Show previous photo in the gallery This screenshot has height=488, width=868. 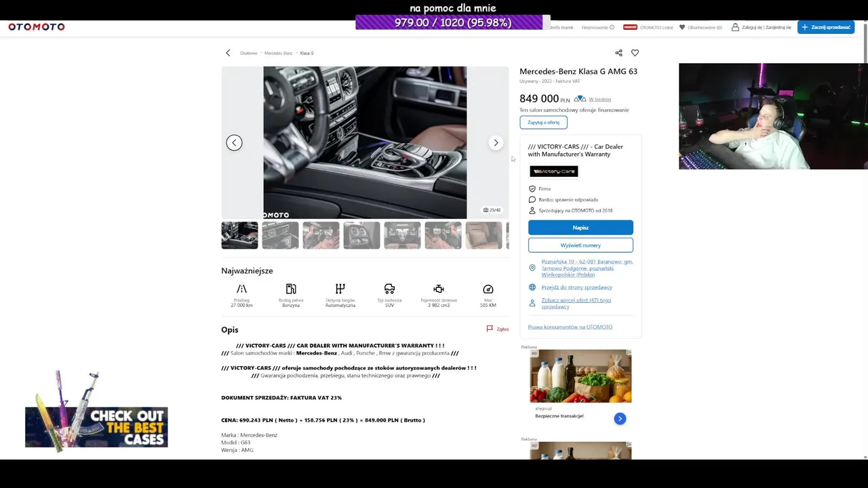tap(234, 142)
